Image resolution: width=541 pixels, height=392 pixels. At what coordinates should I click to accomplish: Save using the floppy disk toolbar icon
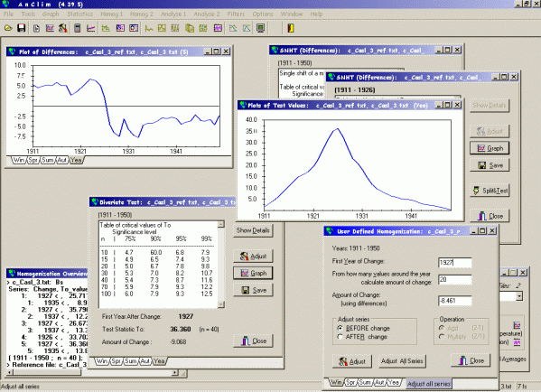[x=22, y=28]
